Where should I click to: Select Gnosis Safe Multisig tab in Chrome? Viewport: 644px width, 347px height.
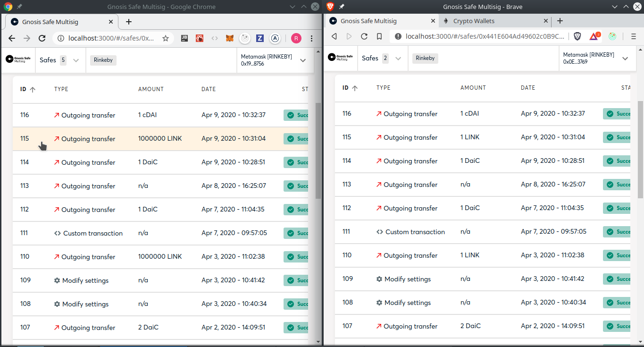coord(50,22)
